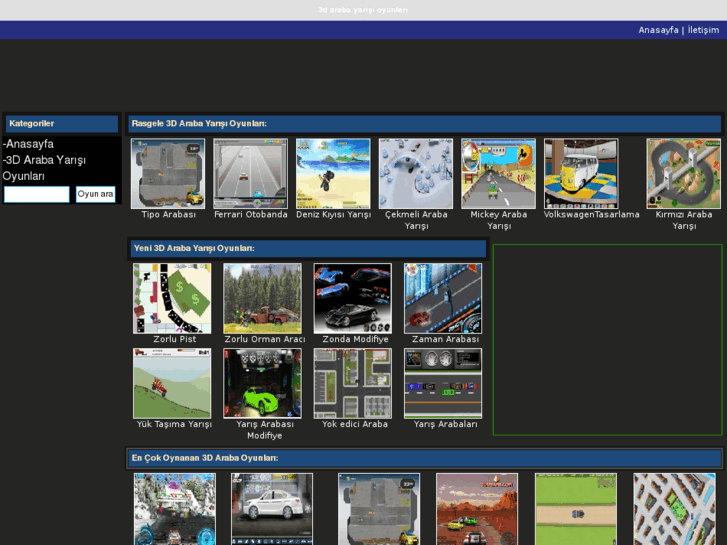Click the Yok edici Araba text link
The image size is (727, 545).
coord(355,424)
